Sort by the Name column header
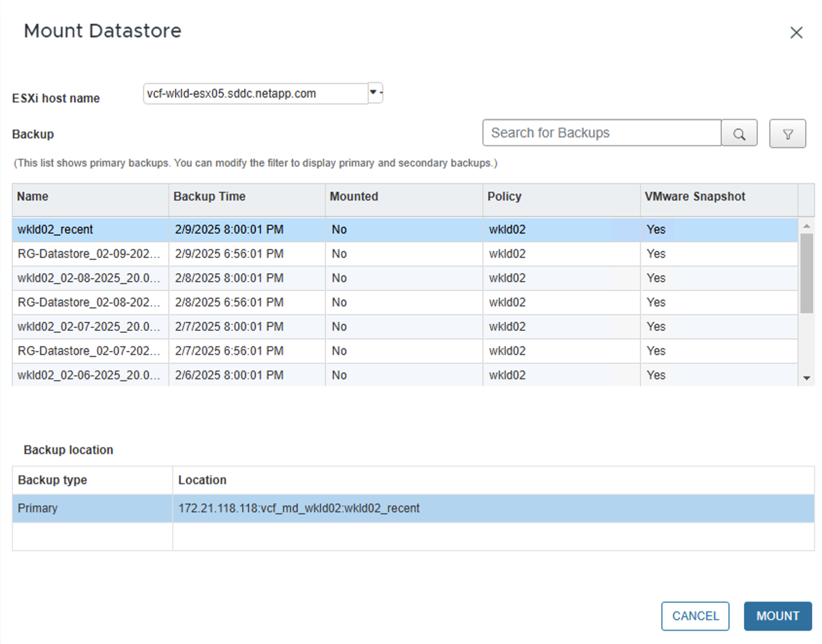822x644 pixels. click(33, 197)
